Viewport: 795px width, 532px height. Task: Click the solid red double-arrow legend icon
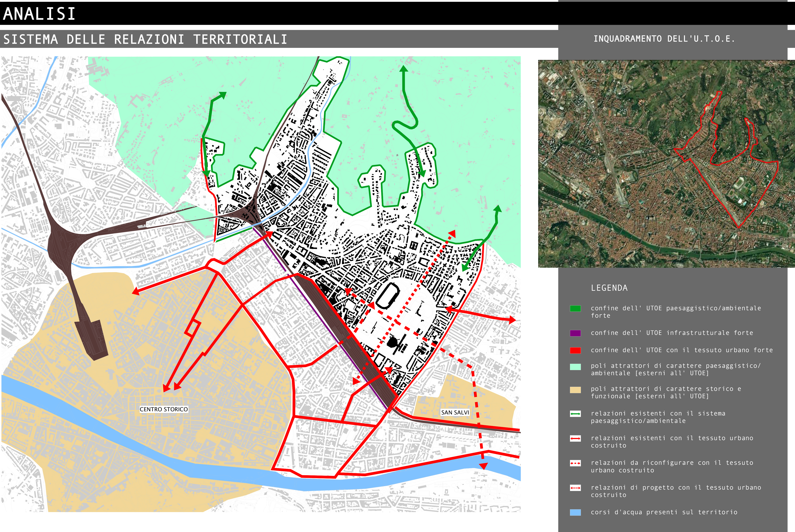575,439
